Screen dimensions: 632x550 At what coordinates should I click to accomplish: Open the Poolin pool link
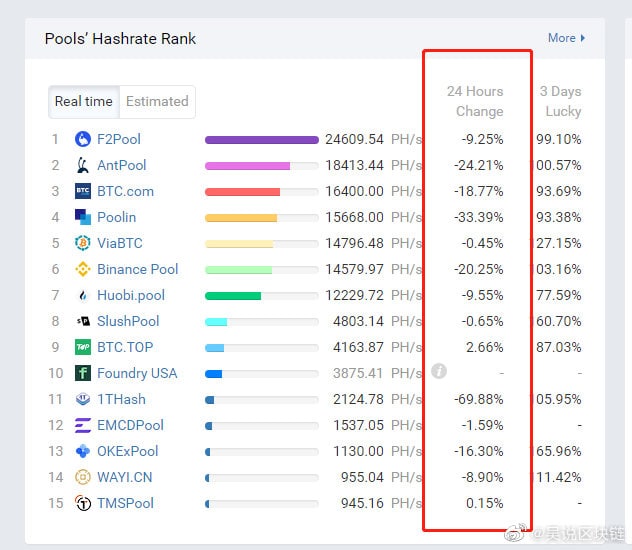coord(116,217)
